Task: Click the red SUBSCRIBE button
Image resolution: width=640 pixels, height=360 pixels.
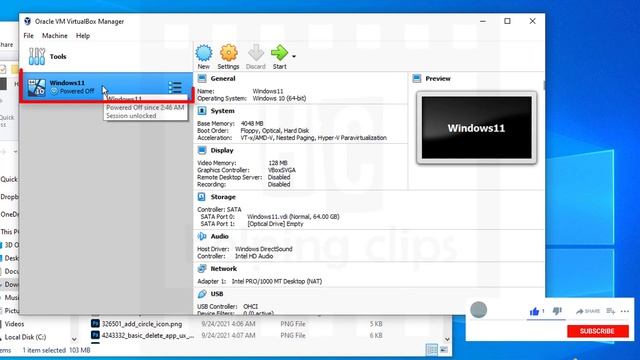Action: tap(598, 331)
